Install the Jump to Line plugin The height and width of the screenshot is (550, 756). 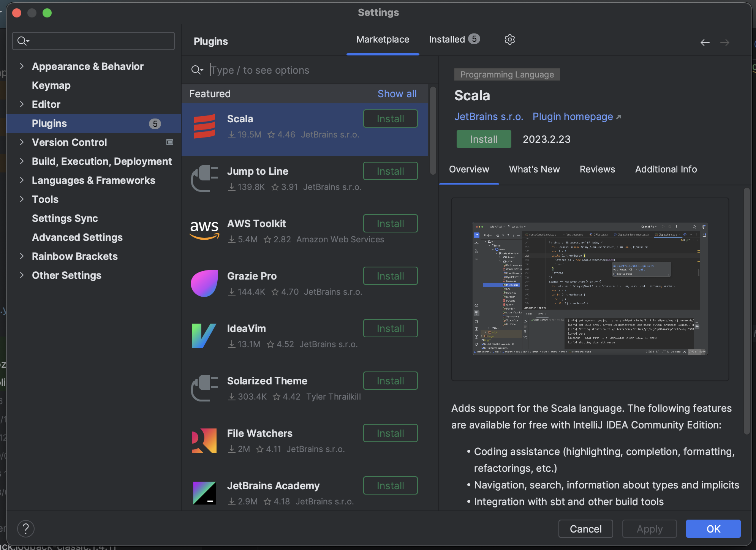click(x=390, y=171)
